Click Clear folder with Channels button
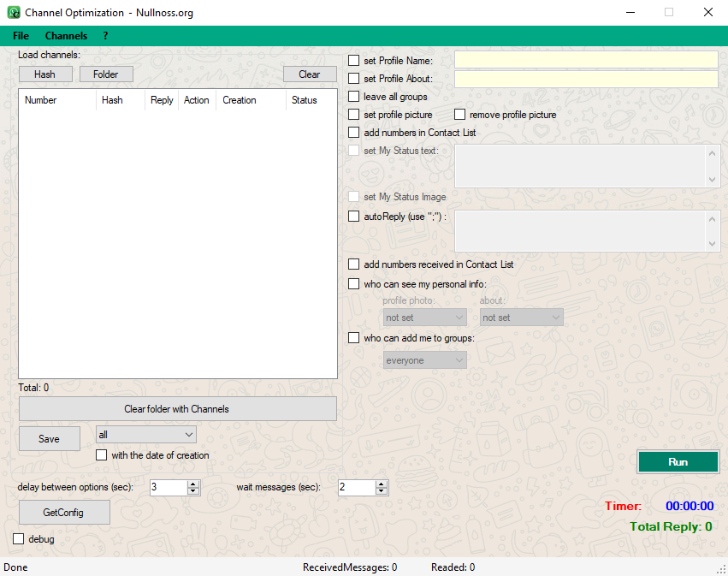The image size is (728, 576). [x=177, y=409]
